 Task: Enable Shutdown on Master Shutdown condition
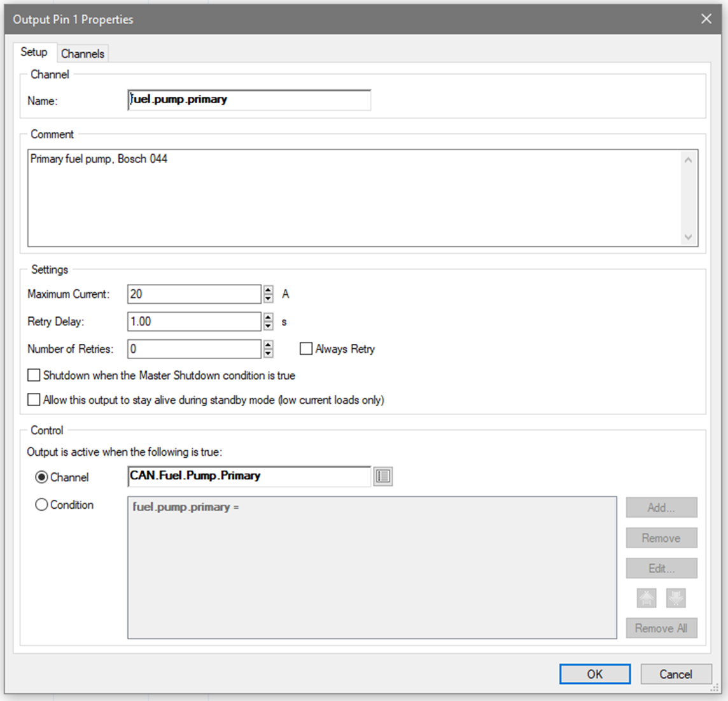click(34, 376)
